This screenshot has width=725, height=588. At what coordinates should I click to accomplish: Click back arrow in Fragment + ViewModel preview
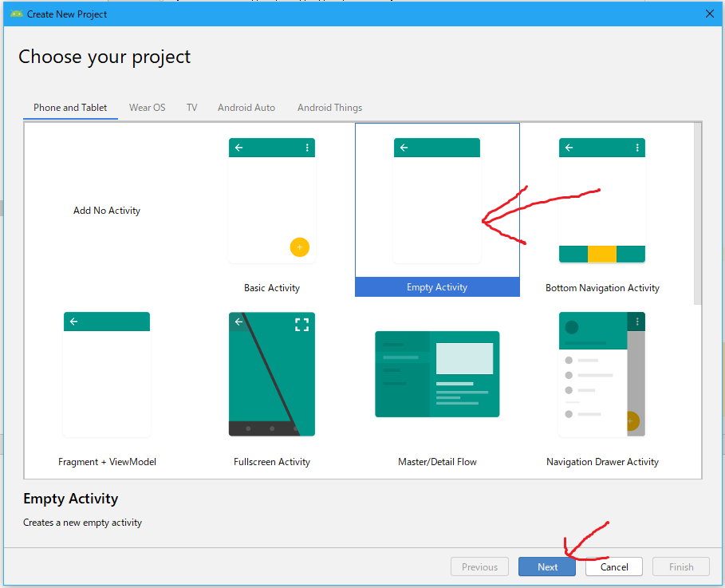point(74,322)
